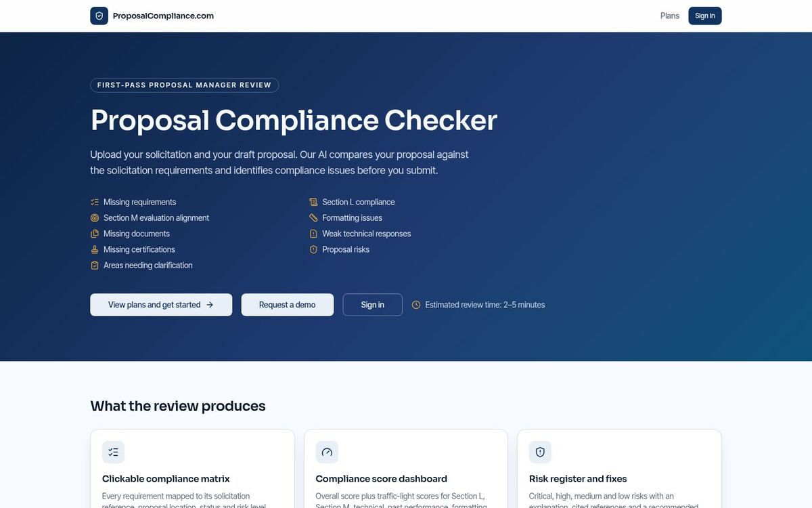Image resolution: width=812 pixels, height=508 pixels.
Task: Click the 'Compliance score dashboard' card title
Action: [x=382, y=479]
